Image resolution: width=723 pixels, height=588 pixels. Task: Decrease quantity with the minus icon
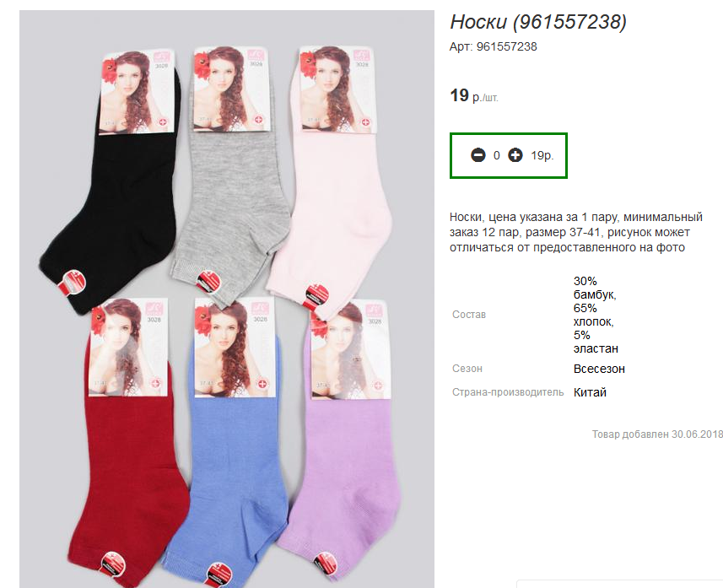[x=478, y=155]
